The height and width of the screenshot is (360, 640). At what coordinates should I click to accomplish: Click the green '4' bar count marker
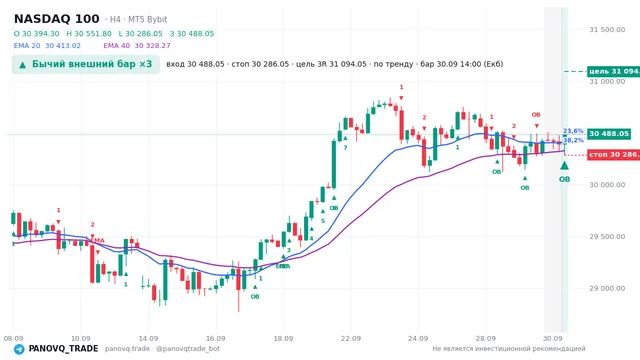point(311,238)
